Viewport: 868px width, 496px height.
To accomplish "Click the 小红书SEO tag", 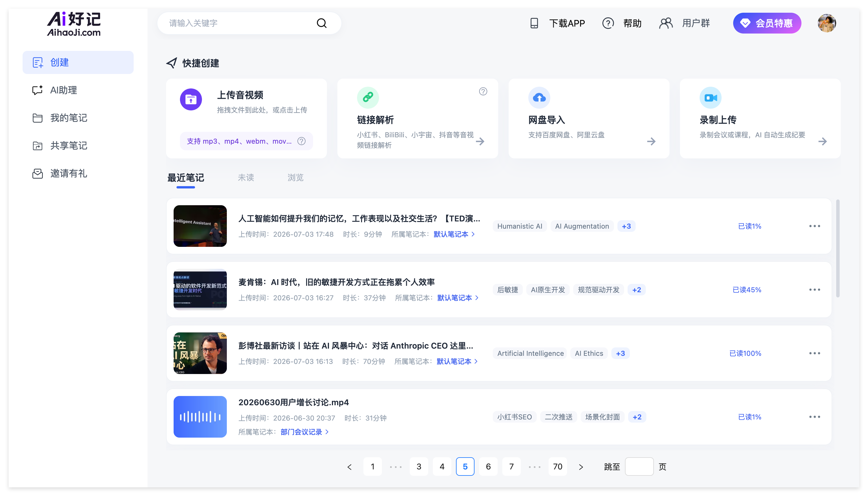I will point(514,417).
